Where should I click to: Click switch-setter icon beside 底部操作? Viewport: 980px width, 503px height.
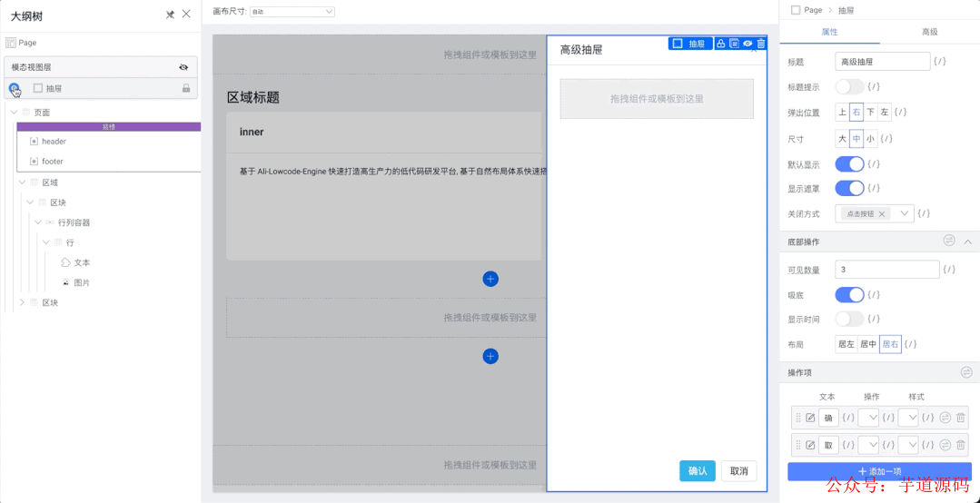[949, 242]
